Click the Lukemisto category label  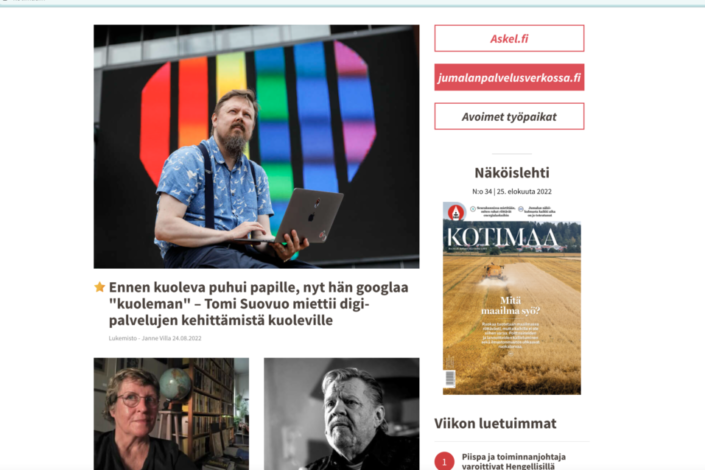coord(122,338)
